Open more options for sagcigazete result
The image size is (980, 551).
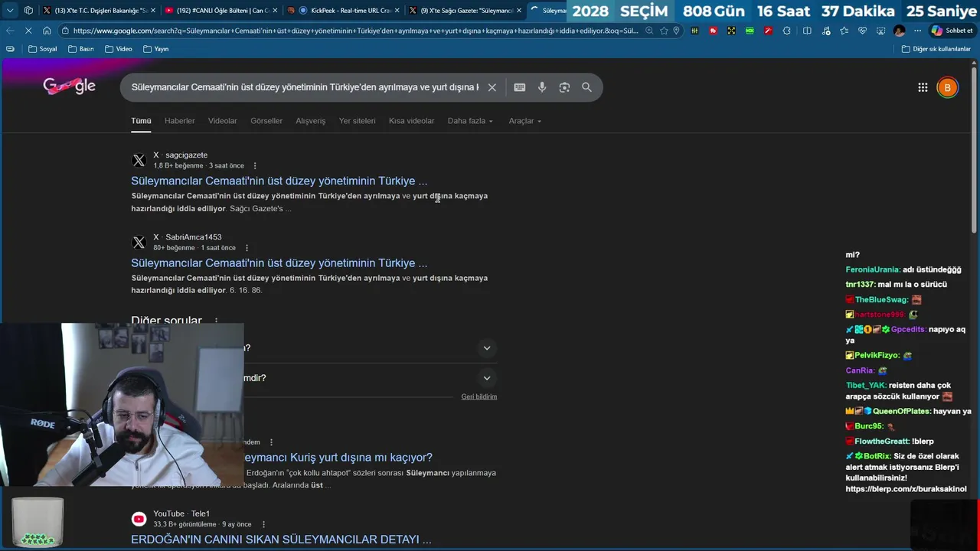tap(255, 165)
